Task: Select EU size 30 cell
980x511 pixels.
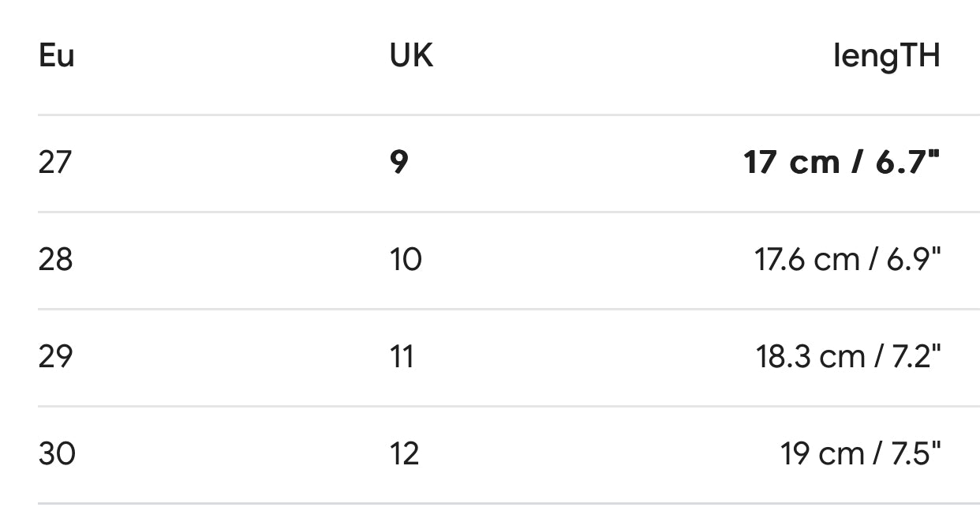Action: click(x=57, y=454)
